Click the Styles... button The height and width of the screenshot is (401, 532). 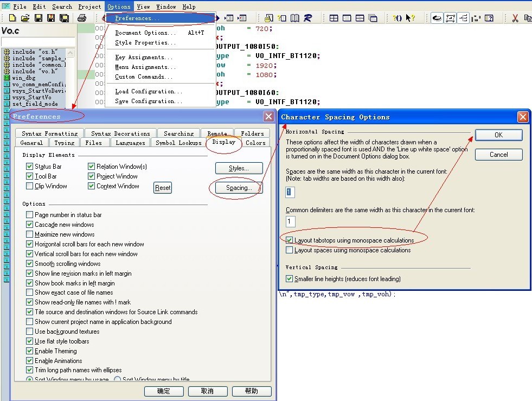click(239, 168)
